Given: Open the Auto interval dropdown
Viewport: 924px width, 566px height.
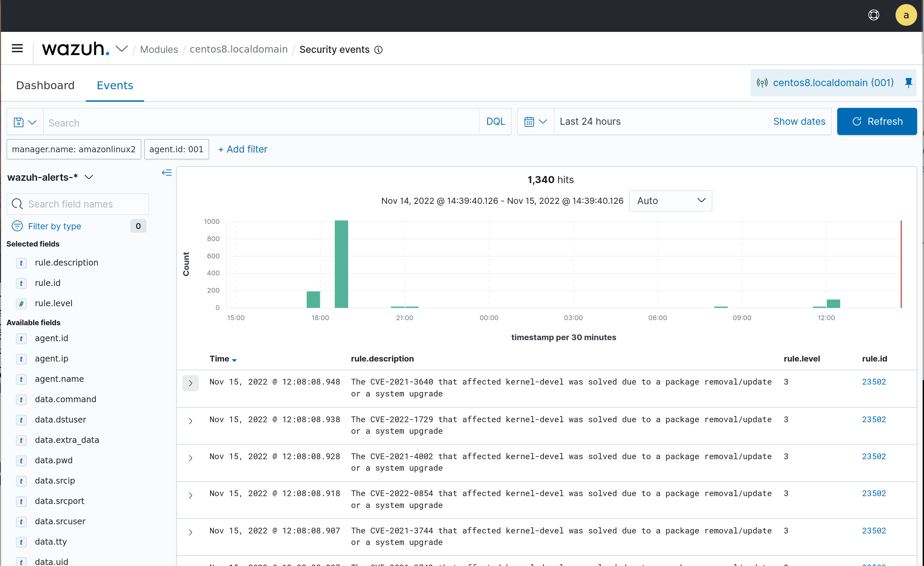Looking at the screenshot, I should tap(670, 201).
